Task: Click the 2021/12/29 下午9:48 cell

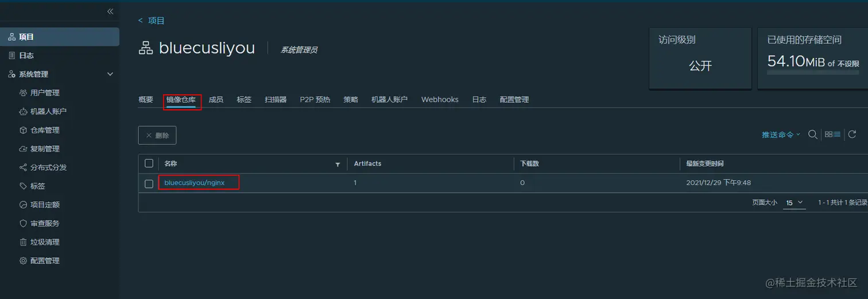Action: click(x=719, y=183)
